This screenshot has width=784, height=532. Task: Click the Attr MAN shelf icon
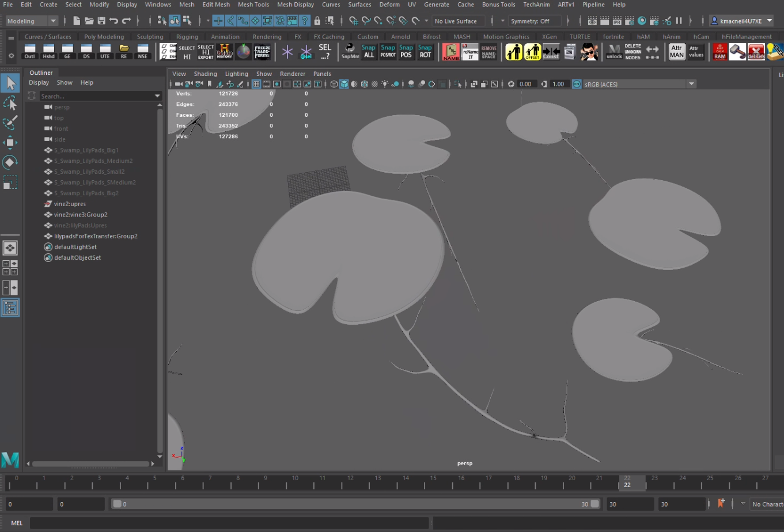click(677, 51)
